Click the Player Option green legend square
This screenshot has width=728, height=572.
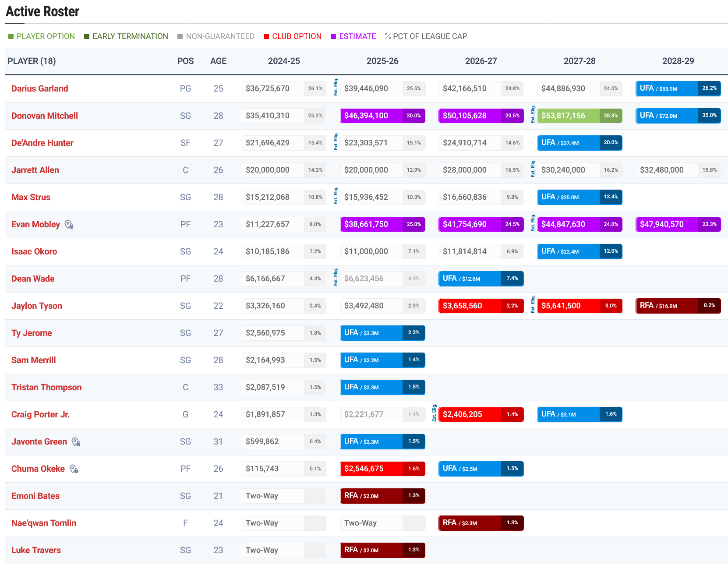pyautogui.click(x=11, y=36)
